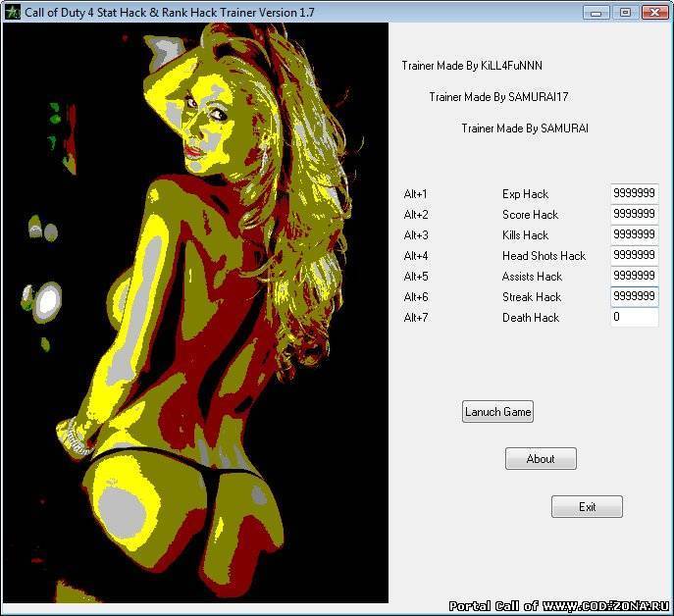Select the Assists Hack value field

pos(635,276)
